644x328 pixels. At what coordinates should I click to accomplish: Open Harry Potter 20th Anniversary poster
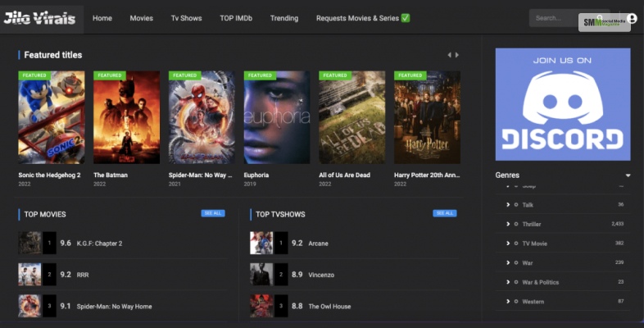click(x=427, y=117)
